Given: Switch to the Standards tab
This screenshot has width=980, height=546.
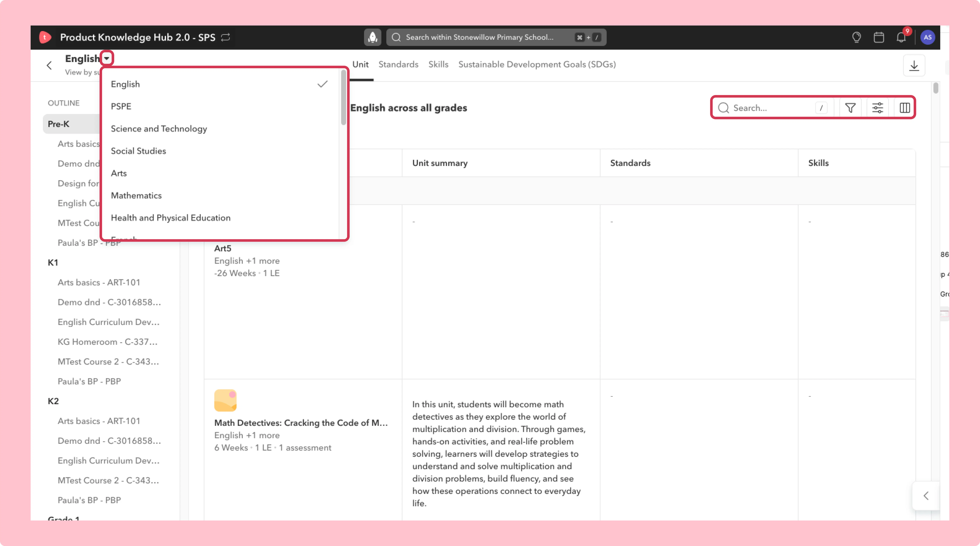Looking at the screenshot, I should point(398,64).
